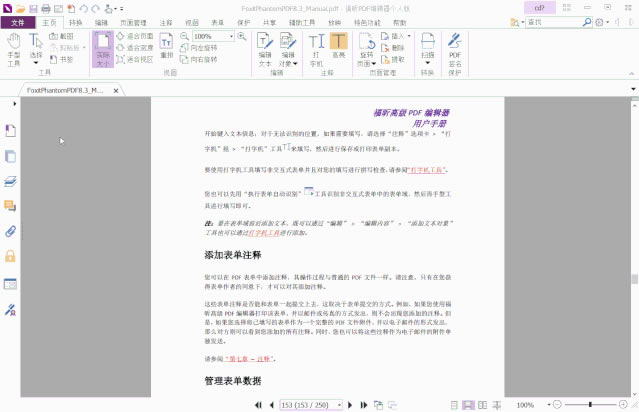Viewport: 639px width, 412px height.
Task: Click the ribbon zoom in magnifier
Action: pyautogui.click(x=242, y=36)
